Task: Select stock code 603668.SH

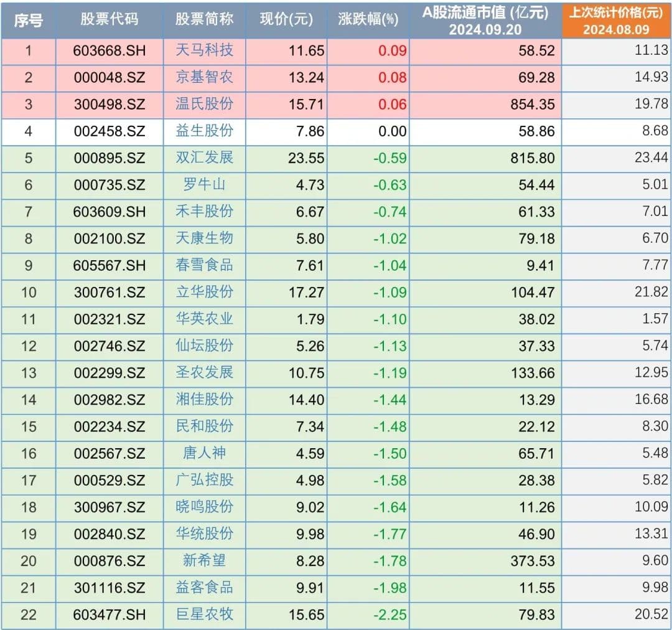Action: click(x=110, y=51)
